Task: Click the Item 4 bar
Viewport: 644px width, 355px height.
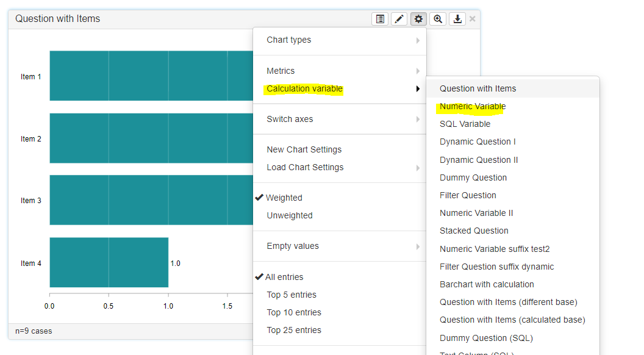Action: click(x=109, y=262)
